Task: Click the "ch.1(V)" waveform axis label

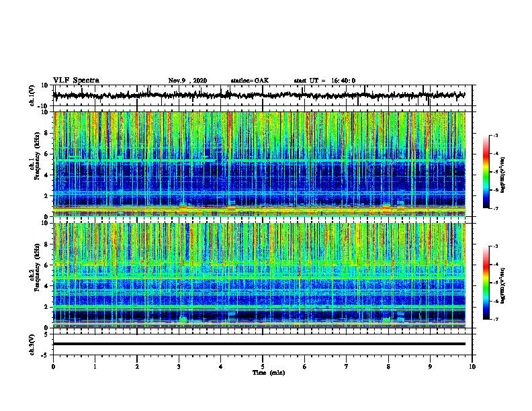Action: click(32, 95)
